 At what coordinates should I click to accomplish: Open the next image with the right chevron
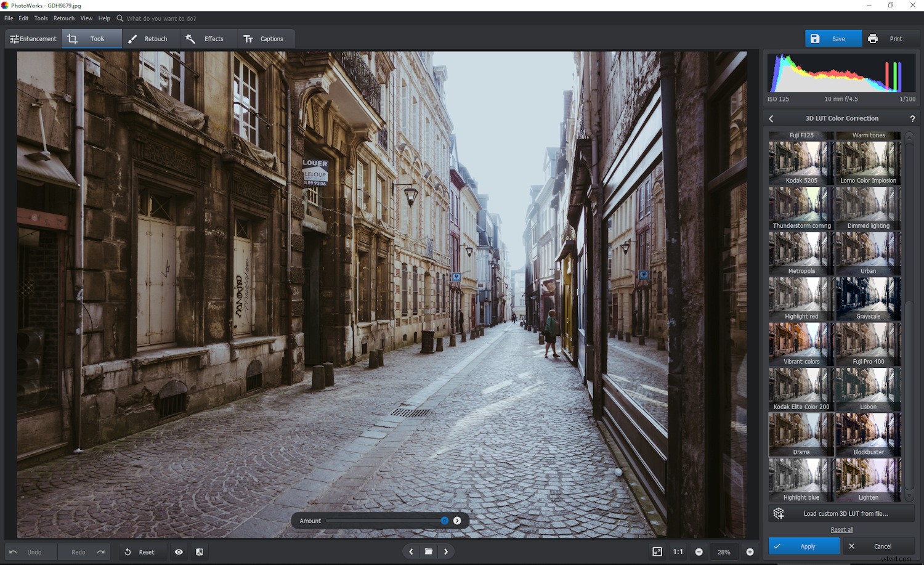pos(446,551)
